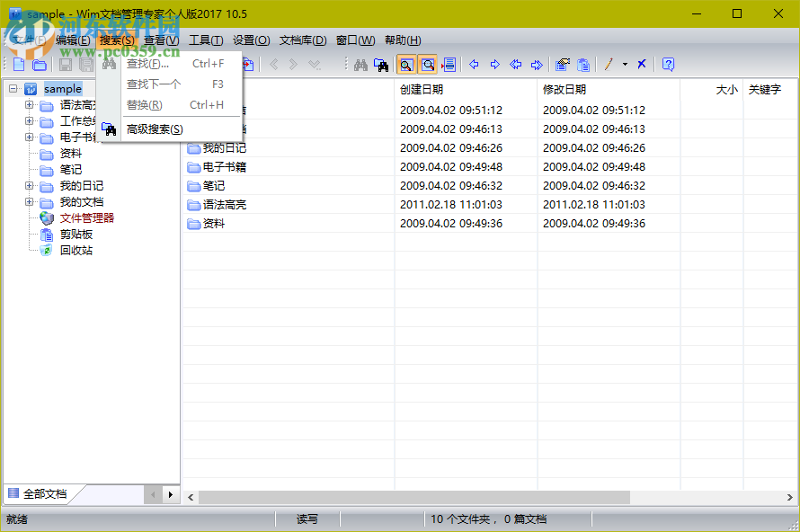Open the 工具 menu
Screen dimensions: 800x532
pos(205,40)
